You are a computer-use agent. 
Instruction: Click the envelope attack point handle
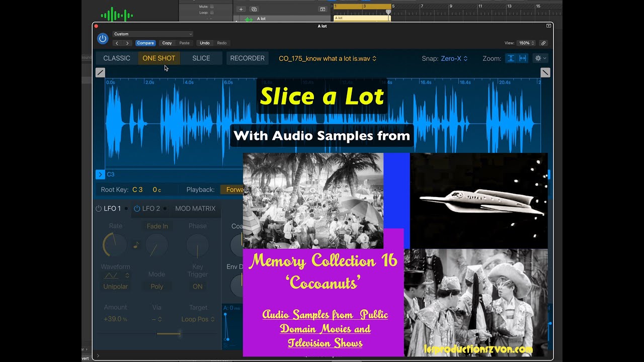point(226,315)
